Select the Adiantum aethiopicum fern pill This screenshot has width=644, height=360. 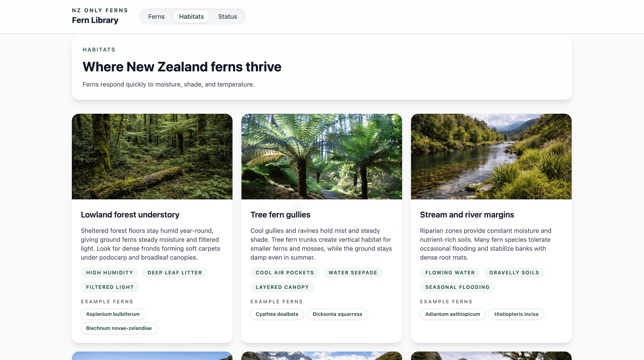[453, 314]
